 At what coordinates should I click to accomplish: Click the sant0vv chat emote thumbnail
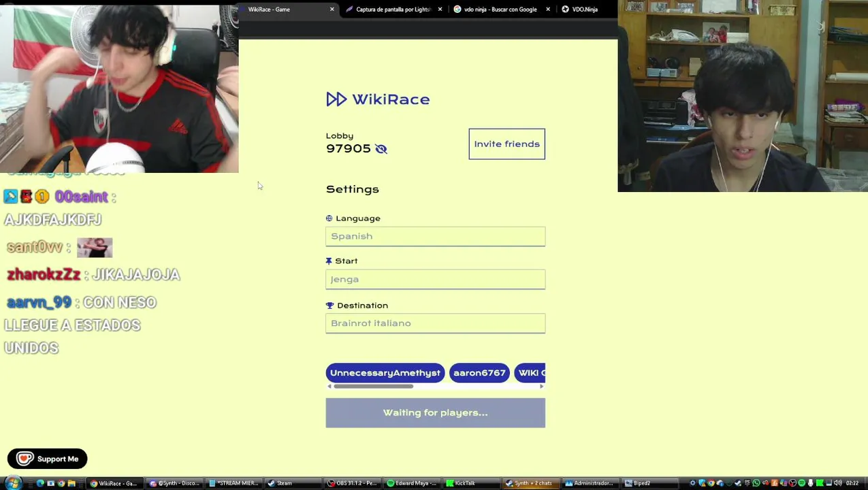(95, 248)
